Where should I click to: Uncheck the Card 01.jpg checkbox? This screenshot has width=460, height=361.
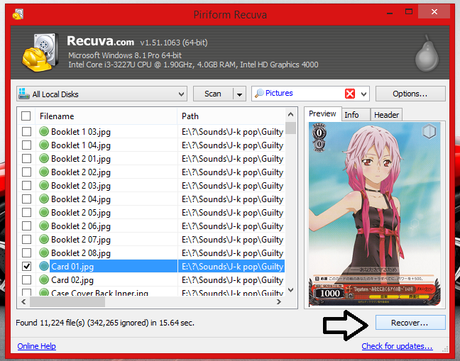coord(26,266)
